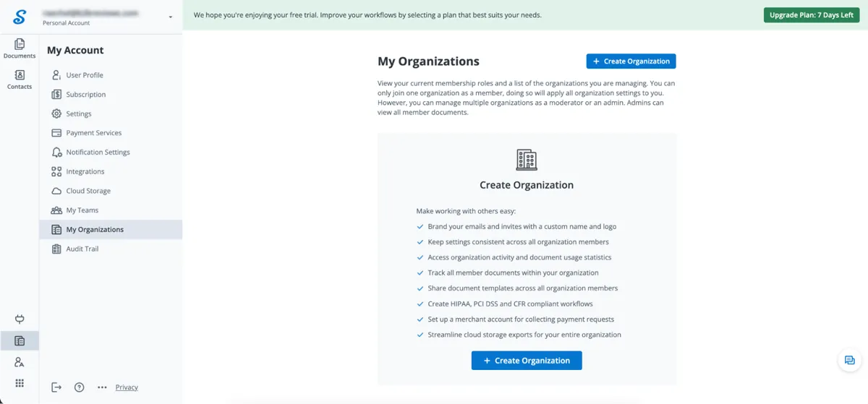Open Cloud Storage menu item

(x=111, y=191)
